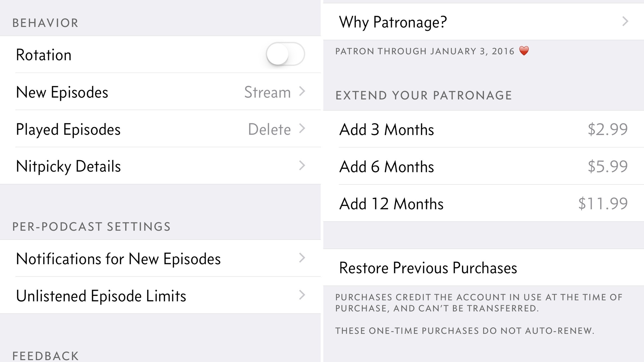Expand the chevron beside Stream
The width and height of the screenshot is (644, 362).
pyautogui.click(x=302, y=91)
